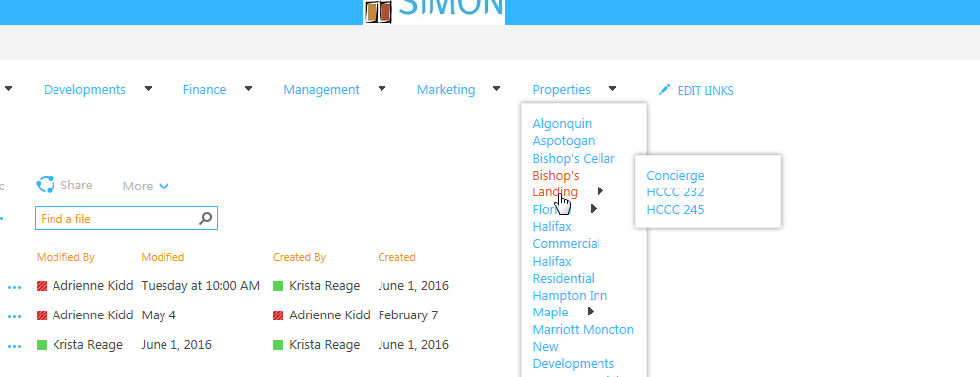Click green presence icon in Created By, last row
The image size is (980, 377).
(x=278, y=344)
